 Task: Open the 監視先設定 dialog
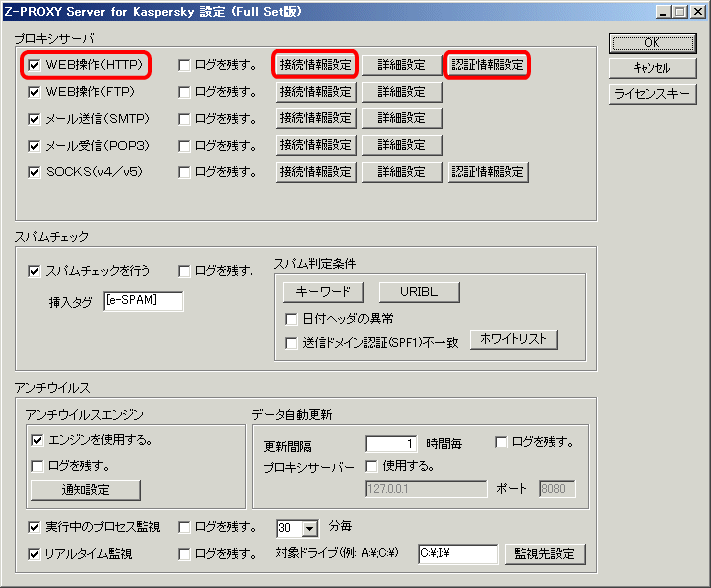[x=545, y=554]
